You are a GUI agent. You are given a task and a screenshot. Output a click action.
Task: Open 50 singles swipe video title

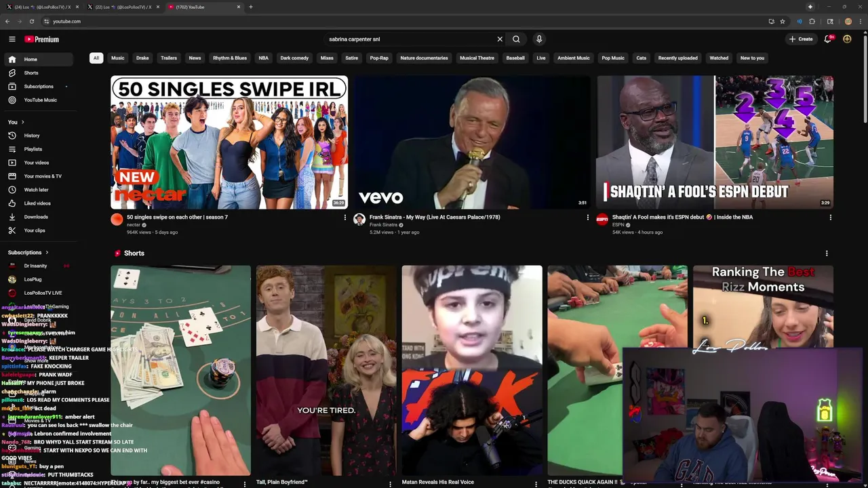coord(177,218)
